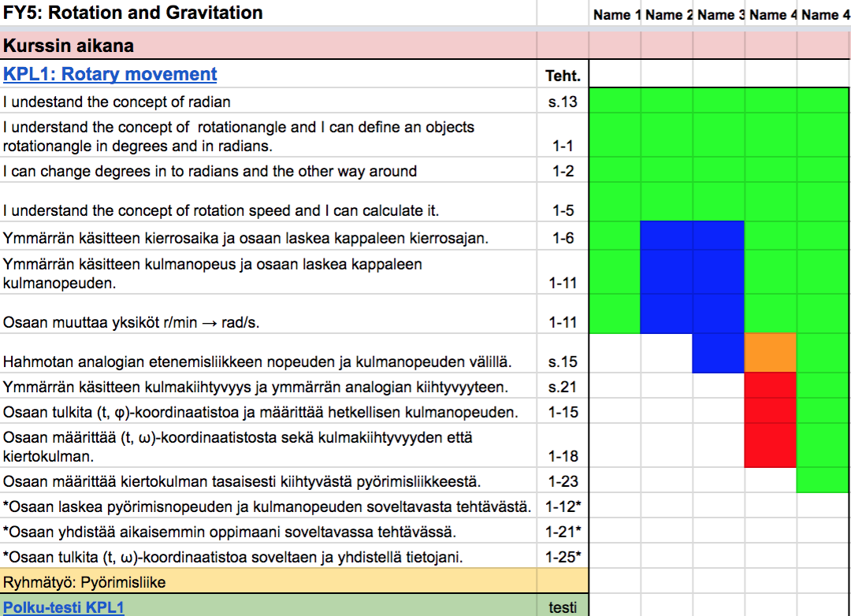
Task: Select the red cell in the 1-15 row
Action: click(771, 411)
